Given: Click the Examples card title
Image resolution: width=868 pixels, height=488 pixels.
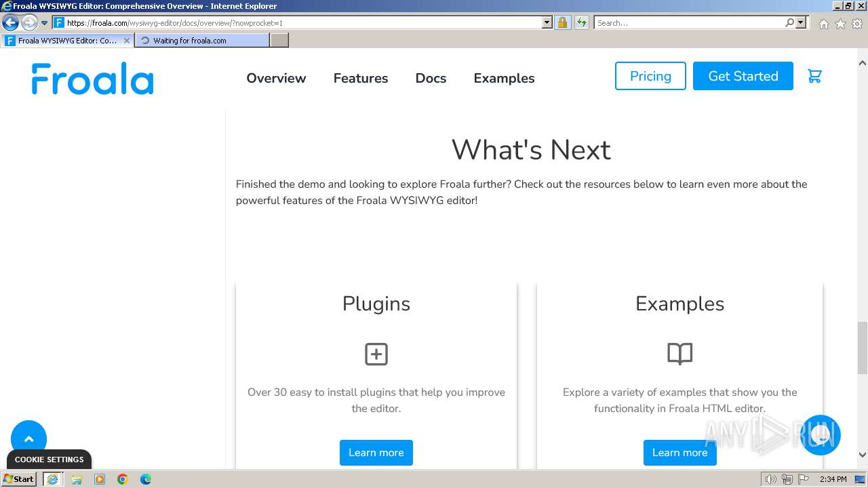Looking at the screenshot, I should click(679, 304).
